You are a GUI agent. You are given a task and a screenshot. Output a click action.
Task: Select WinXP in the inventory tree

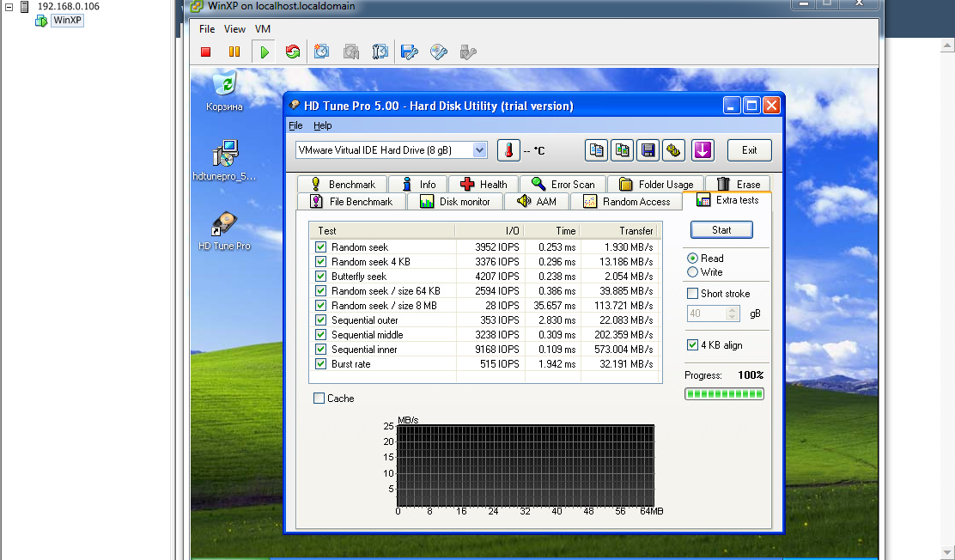[x=67, y=20]
